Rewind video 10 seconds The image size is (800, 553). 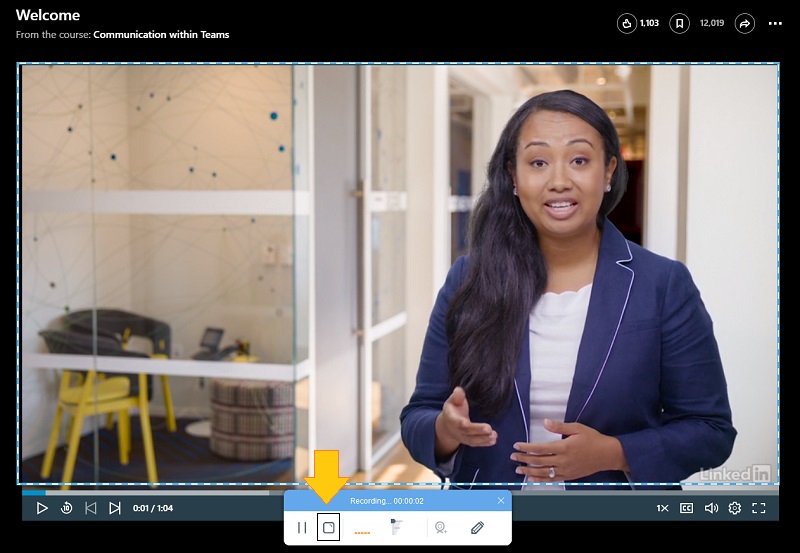click(66, 508)
